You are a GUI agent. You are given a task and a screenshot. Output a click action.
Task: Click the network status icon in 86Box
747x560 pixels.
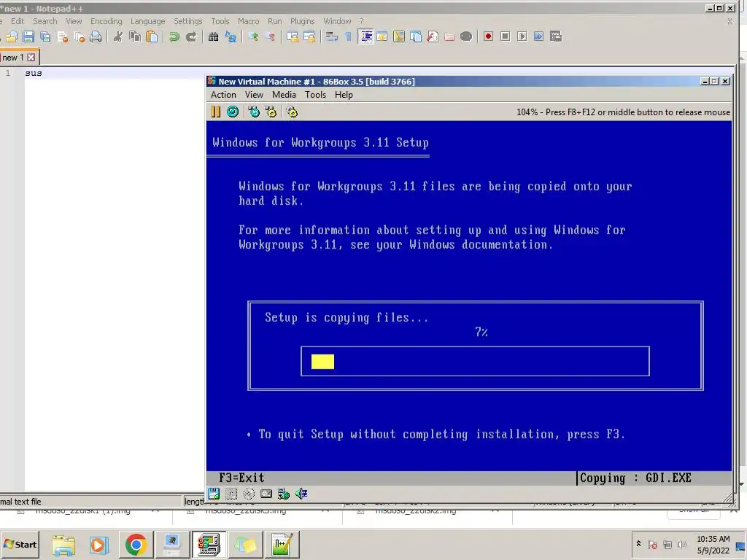(284, 494)
